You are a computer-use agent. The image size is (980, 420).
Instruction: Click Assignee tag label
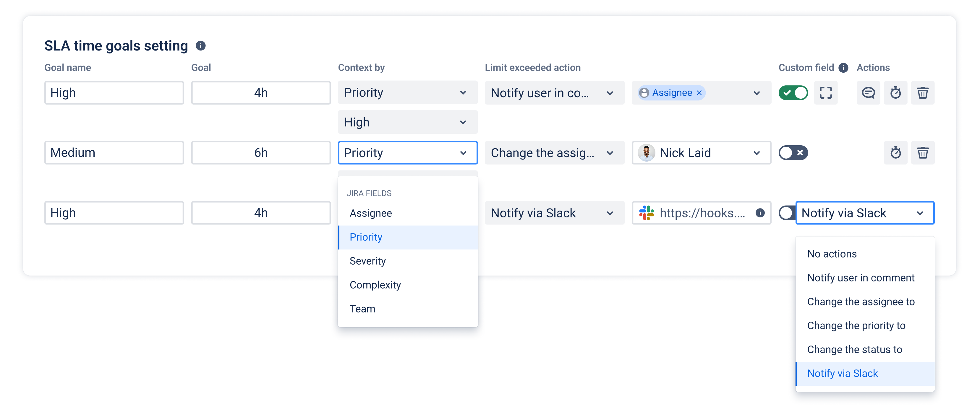(672, 93)
